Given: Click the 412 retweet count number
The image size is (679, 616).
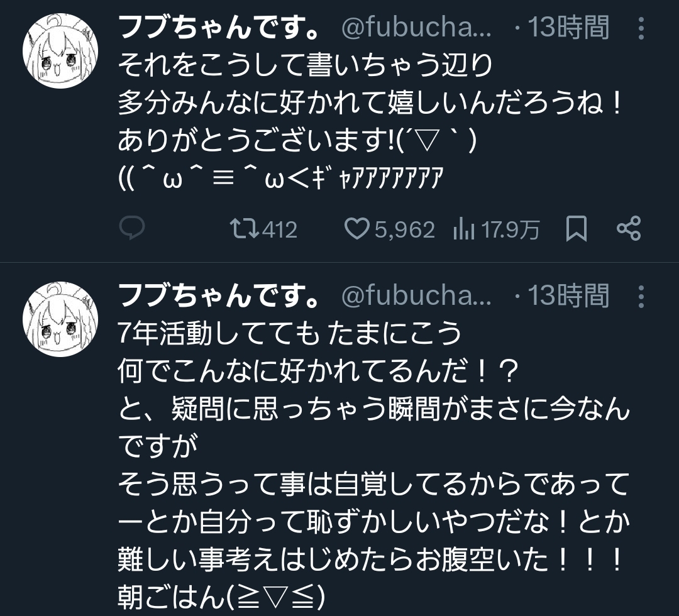Looking at the screenshot, I should 280,229.
